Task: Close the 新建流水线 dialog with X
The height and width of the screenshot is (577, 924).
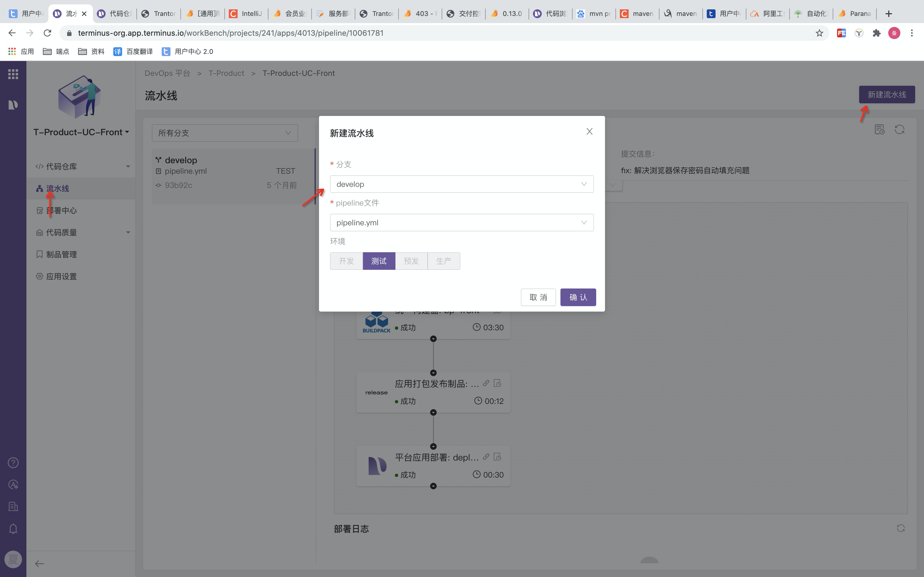Action: pyautogui.click(x=589, y=132)
